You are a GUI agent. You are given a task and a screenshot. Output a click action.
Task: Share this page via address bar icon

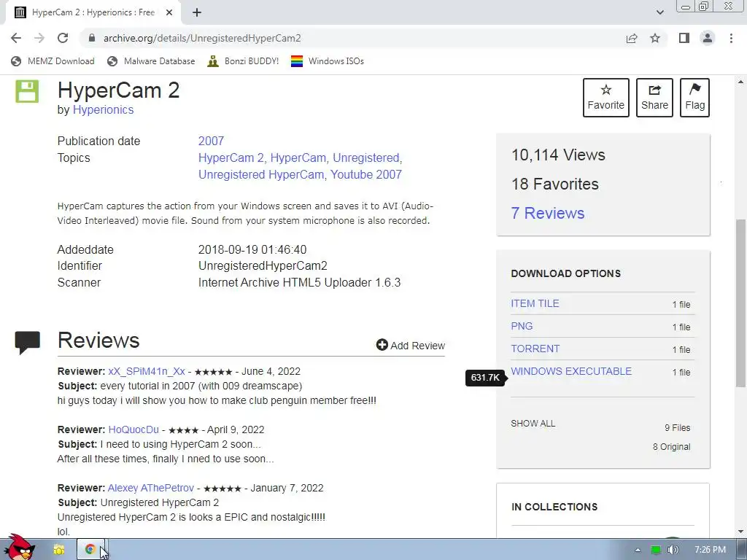632,38
